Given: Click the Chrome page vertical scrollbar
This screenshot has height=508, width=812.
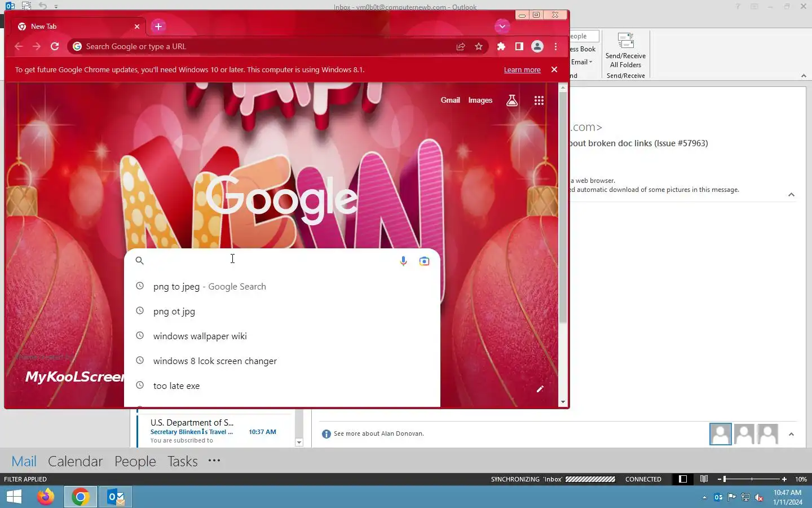Looking at the screenshot, I should click(563, 208).
